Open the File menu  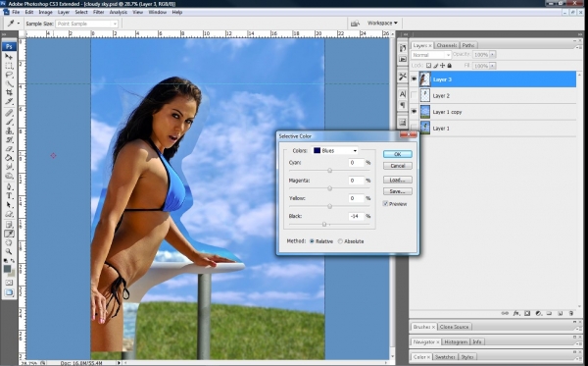(16, 12)
